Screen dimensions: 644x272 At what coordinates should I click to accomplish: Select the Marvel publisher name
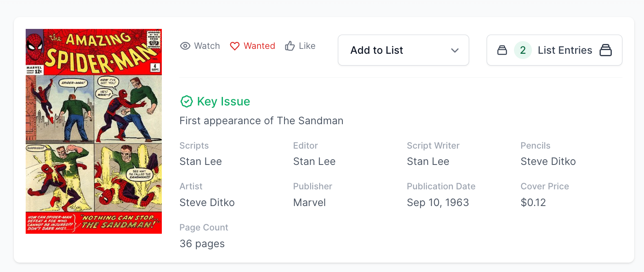pos(309,202)
